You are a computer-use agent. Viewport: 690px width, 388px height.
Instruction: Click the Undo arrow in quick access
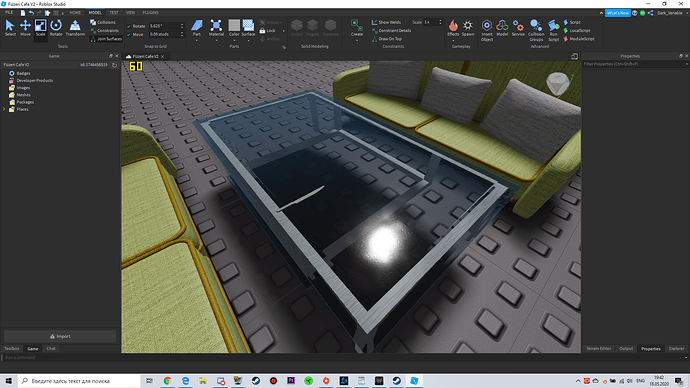point(31,13)
